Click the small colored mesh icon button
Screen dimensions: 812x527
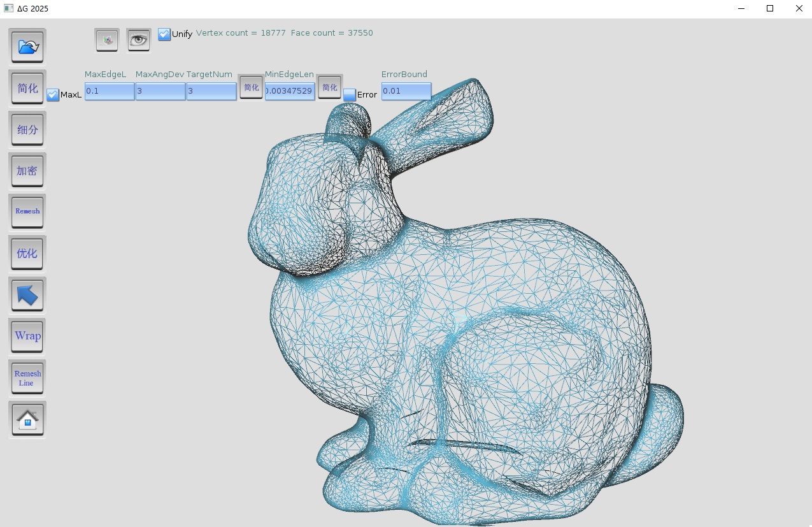pyautogui.click(x=107, y=40)
